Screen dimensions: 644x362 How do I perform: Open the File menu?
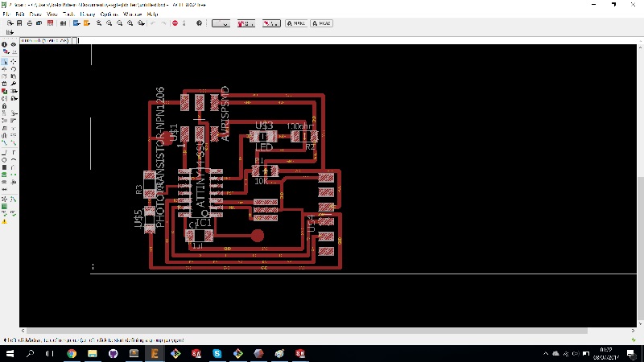pos(6,14)
